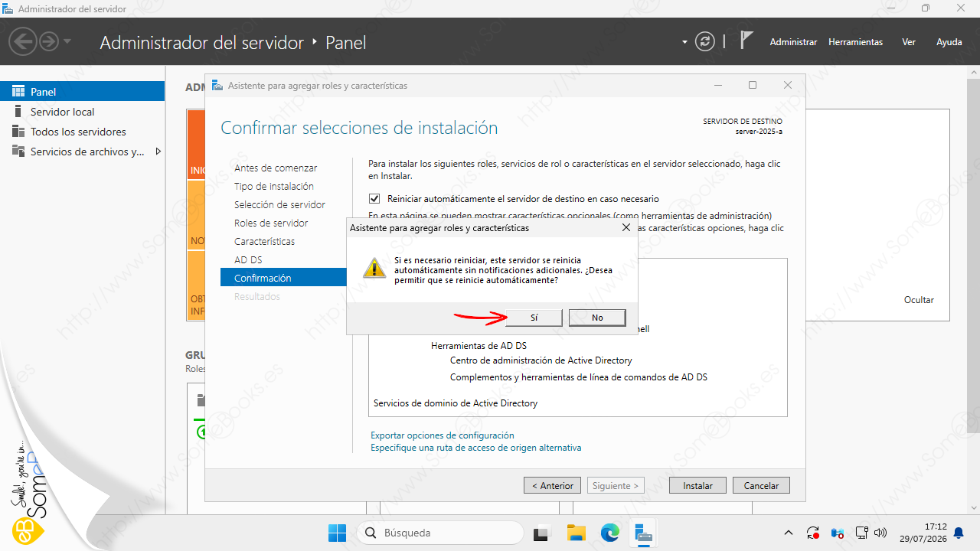Select Panel in the left sidebar
Screen dimensions: 980x551
tap(83, 92)
